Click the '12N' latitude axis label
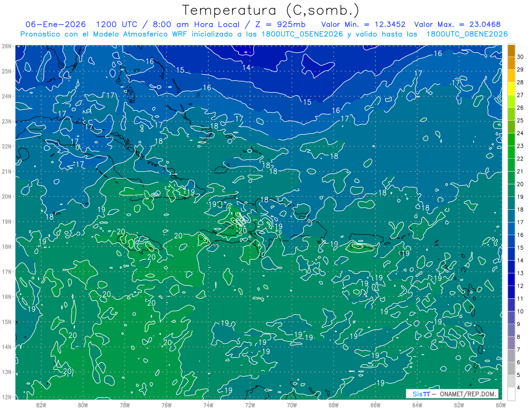 6,397
